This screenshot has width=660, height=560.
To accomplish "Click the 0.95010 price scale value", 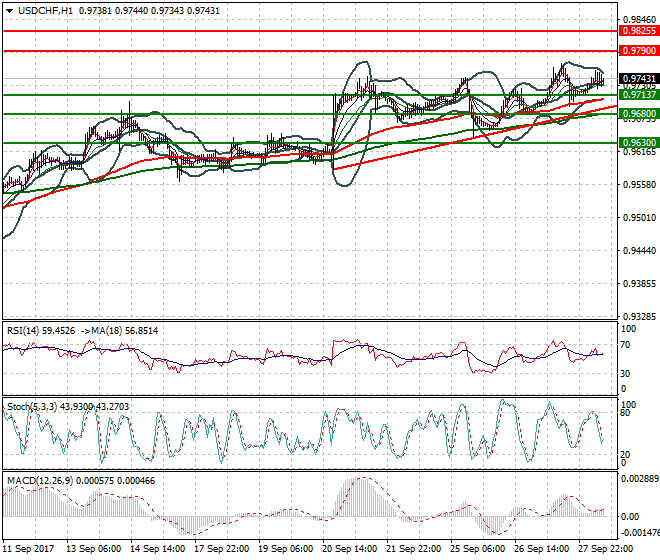I will pyautogui.click(x=639, y=218).
